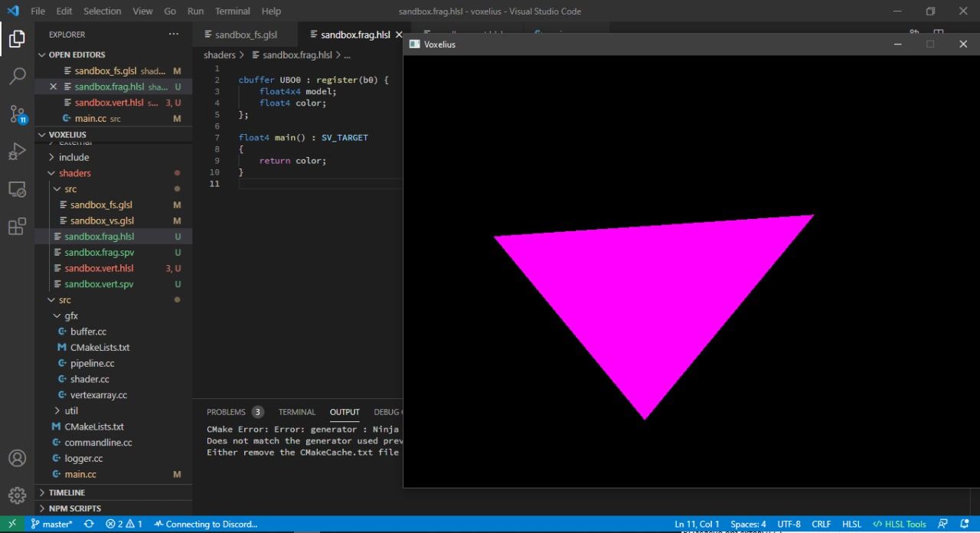Click HLSL Tools status item

coord(900,524)
